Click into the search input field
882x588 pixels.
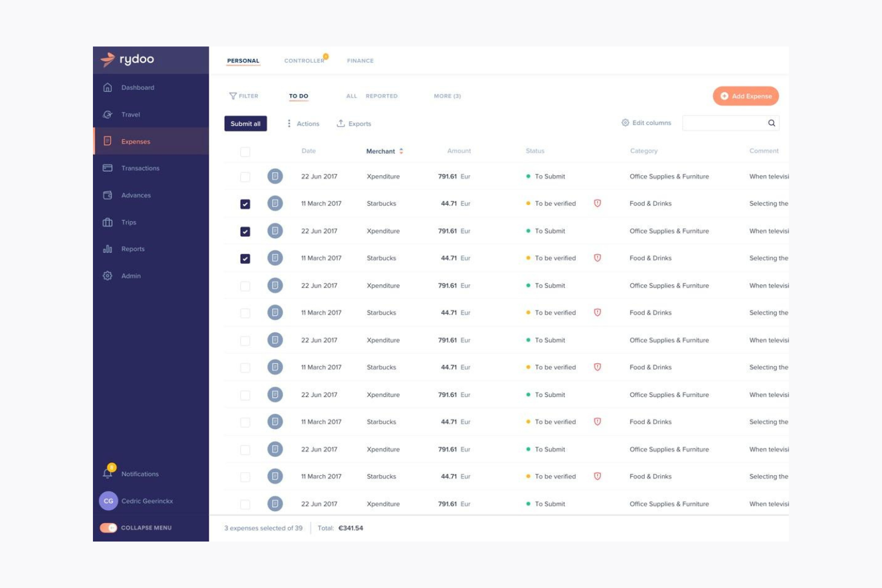click(x=723, y=123)
